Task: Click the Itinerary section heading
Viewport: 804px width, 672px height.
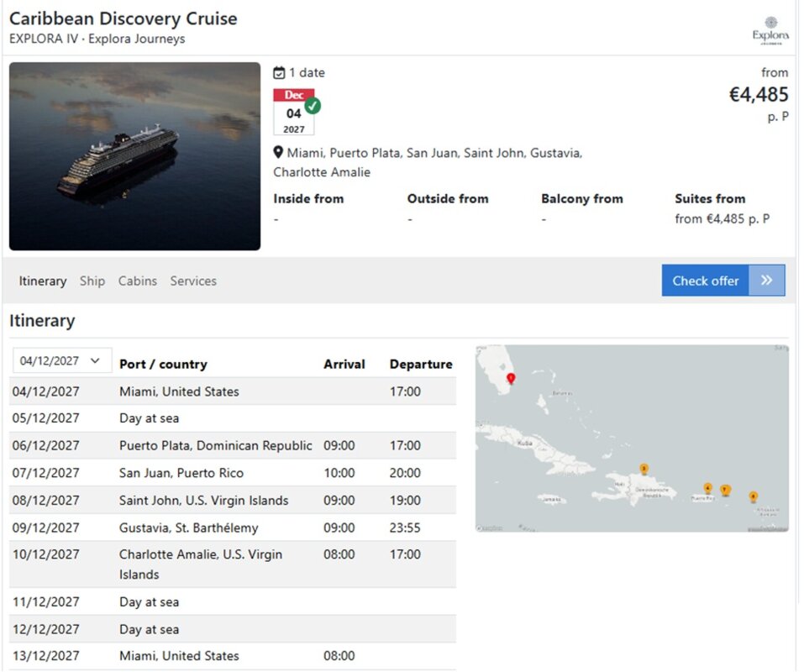Action: pos(42,321)
